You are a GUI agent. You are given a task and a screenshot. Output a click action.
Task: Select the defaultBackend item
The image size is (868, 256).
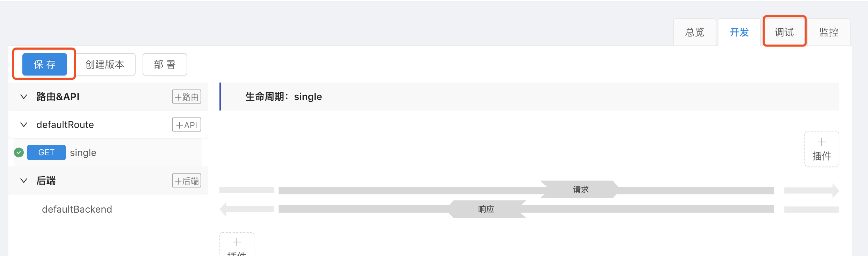click(x=77, y=209)
